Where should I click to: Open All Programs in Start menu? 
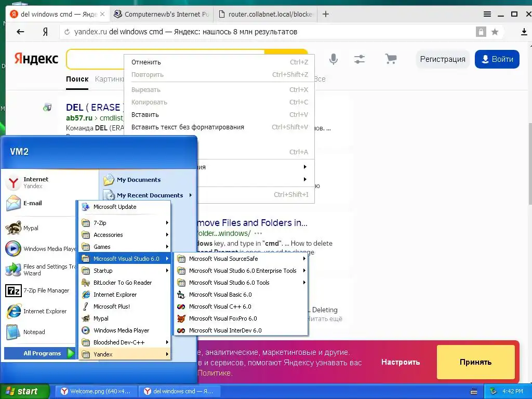[39, 353]
